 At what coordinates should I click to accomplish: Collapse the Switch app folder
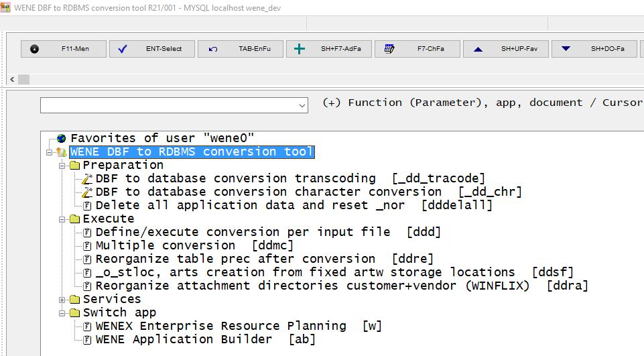pyautogui.click(x=62, y=314)
